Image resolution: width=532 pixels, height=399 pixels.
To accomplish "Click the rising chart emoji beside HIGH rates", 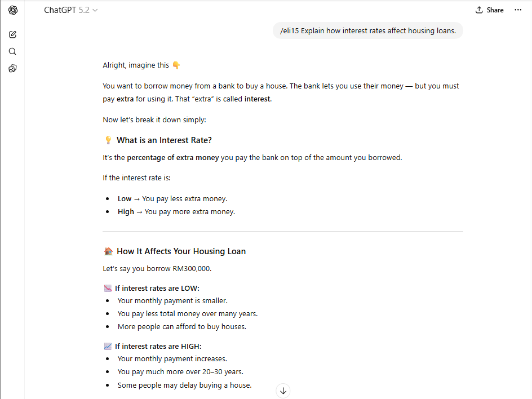I will pyautogui.click(x=108, y=347).
